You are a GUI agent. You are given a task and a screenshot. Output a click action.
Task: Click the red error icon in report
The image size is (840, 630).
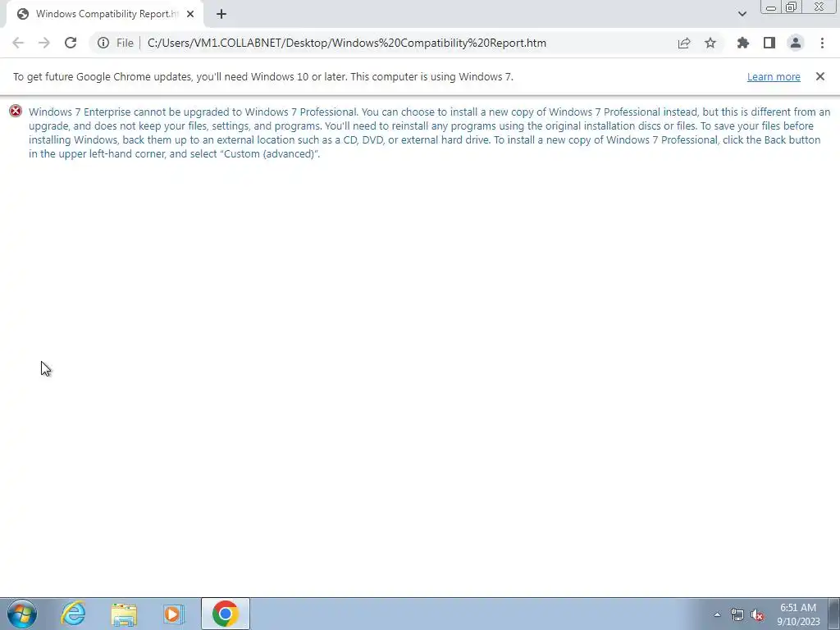(x=16, y=112)
